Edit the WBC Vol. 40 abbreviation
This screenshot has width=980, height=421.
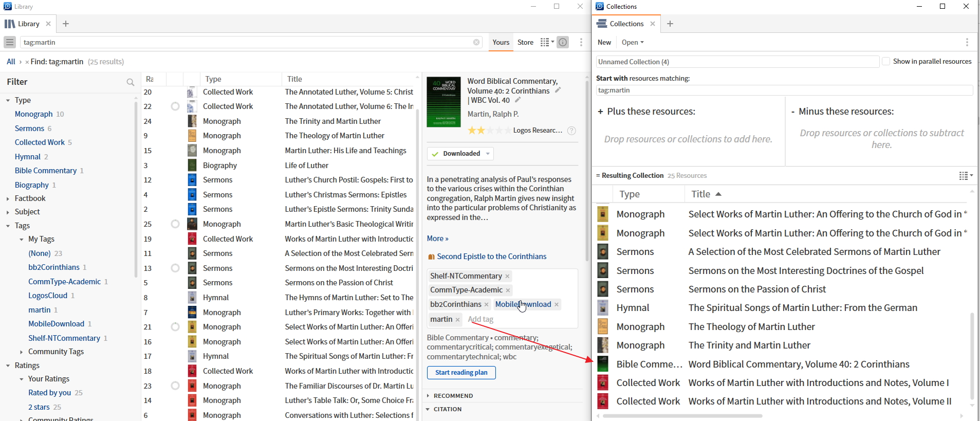click(x=517, y=100)
